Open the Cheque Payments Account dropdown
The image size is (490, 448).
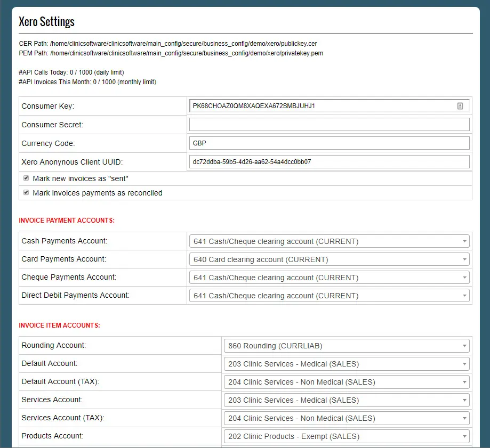pyautogui.click(x=330, y=278)
